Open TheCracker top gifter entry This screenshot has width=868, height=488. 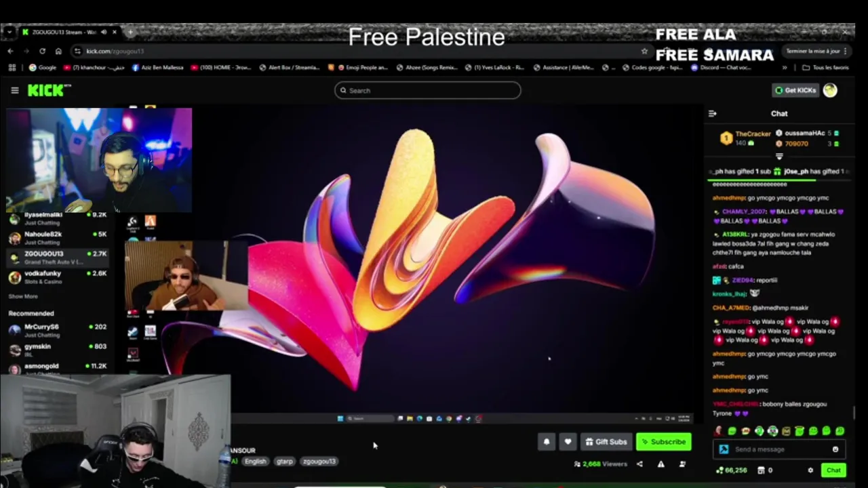[745, 138]
